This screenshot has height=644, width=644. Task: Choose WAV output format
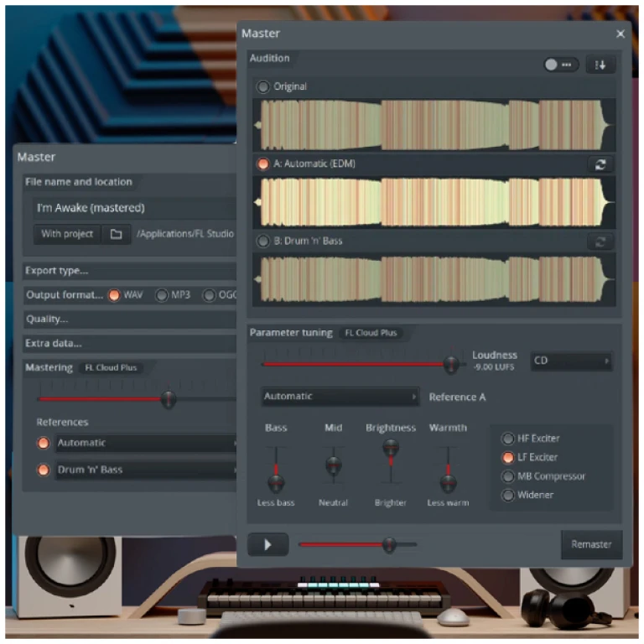click(114, 295)
